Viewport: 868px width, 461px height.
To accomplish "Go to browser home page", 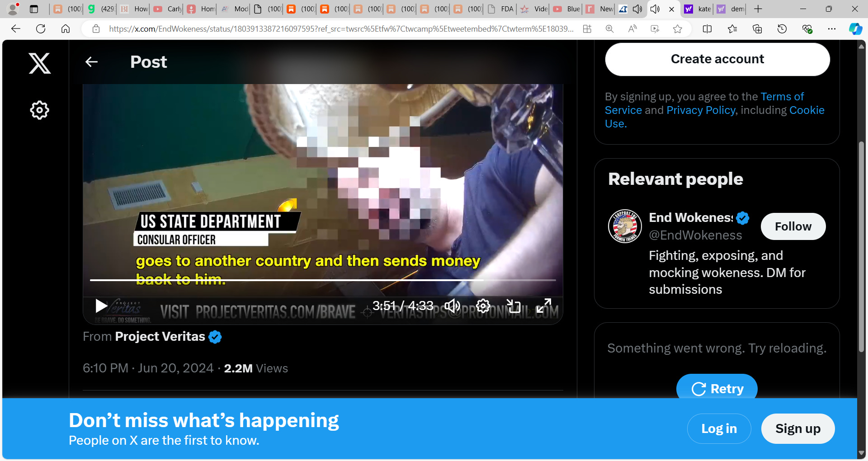I will click(66, 29).
